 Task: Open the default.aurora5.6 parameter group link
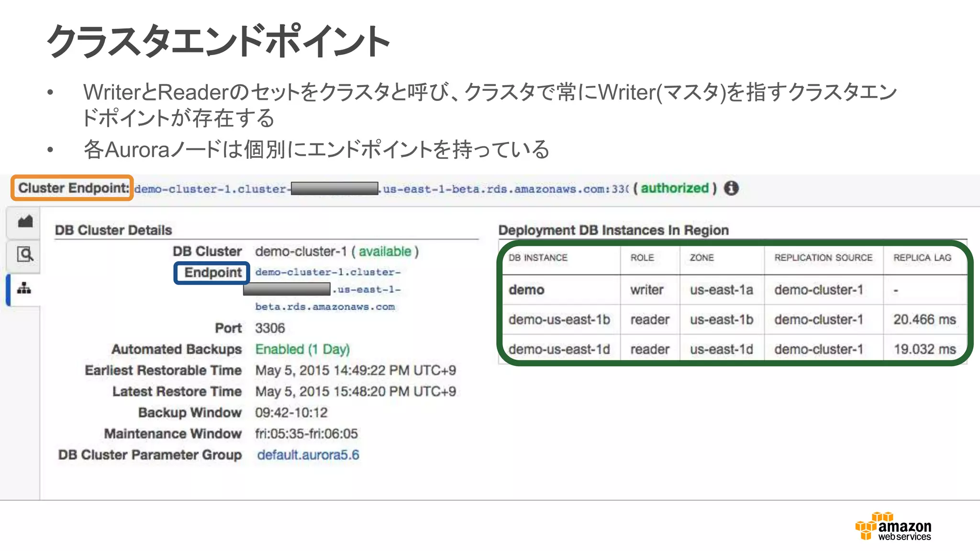[308, 455]
